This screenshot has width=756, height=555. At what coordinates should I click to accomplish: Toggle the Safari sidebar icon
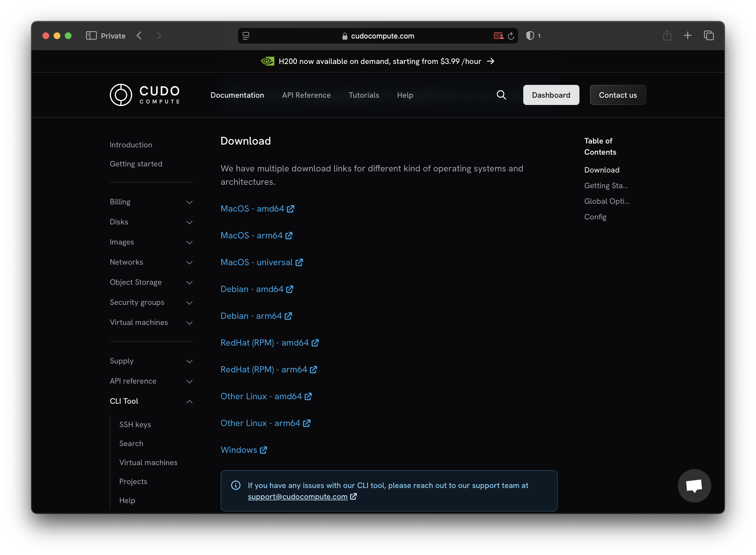(91, 36)
